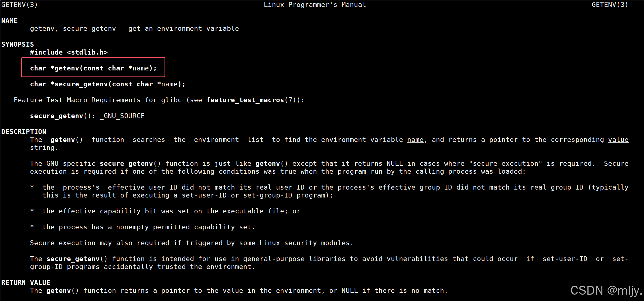Click the Linux security modules sentence
This screenshot has height=301, width=644.
(x=191, y=243)
